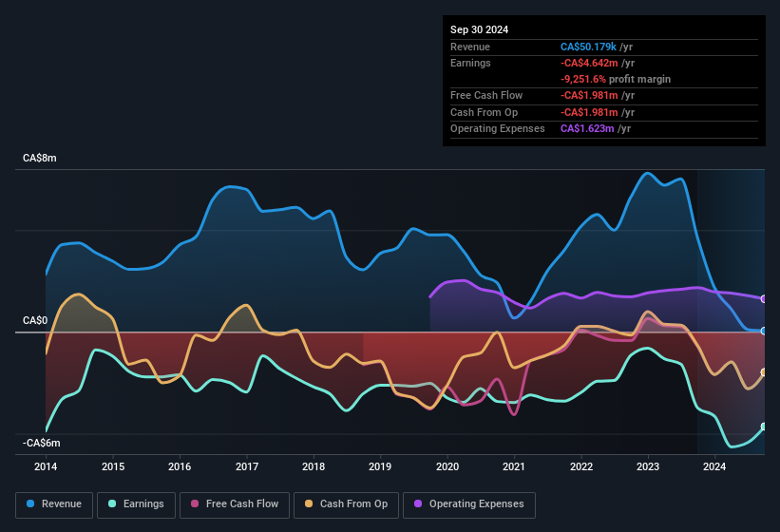Toggle the Revenue legend button

(x=54, y=504)
